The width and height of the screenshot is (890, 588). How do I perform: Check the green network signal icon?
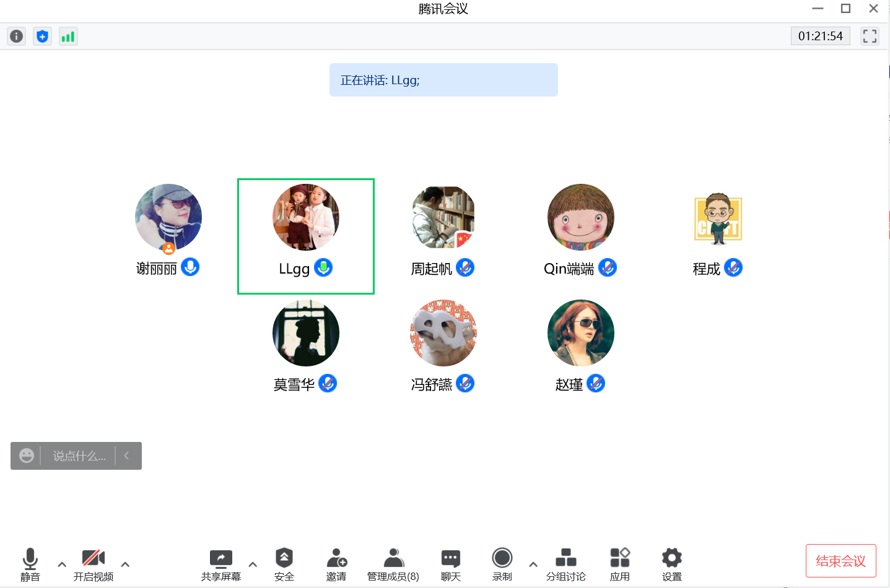(68, 37)
